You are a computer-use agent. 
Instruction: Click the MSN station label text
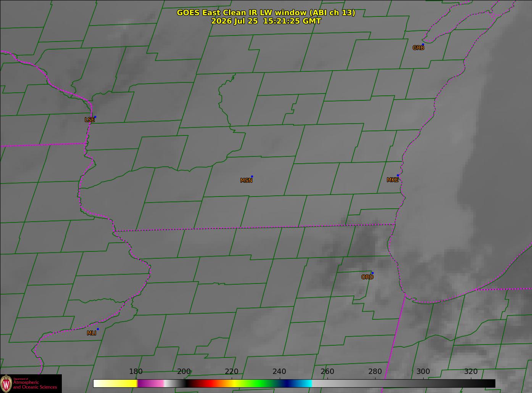pyautogui.click(x=246, y=180)
